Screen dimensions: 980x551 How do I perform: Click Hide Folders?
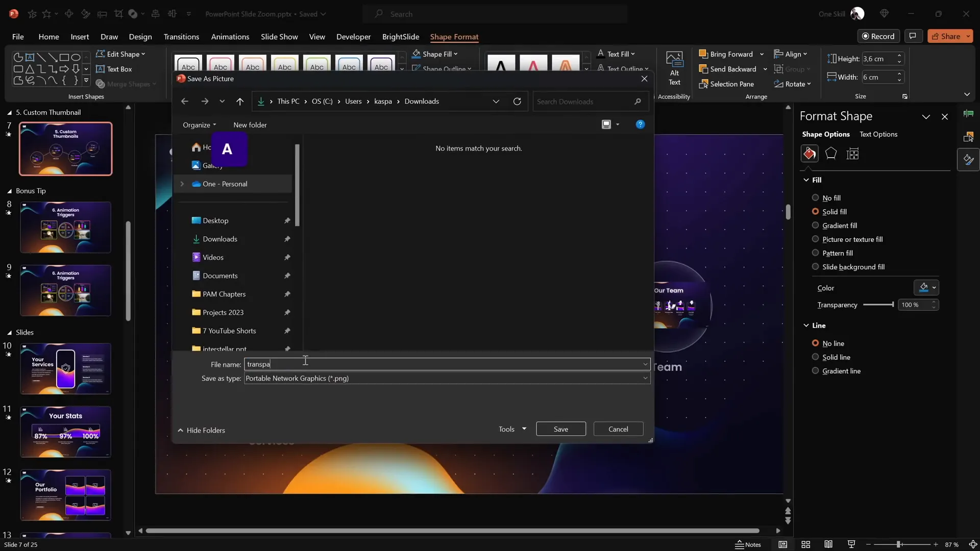point(201,430)
